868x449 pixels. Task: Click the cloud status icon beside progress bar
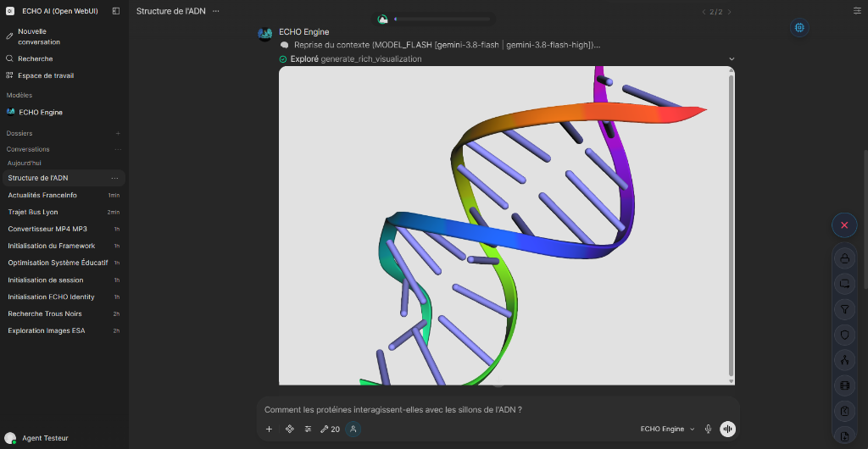[382, 19]
